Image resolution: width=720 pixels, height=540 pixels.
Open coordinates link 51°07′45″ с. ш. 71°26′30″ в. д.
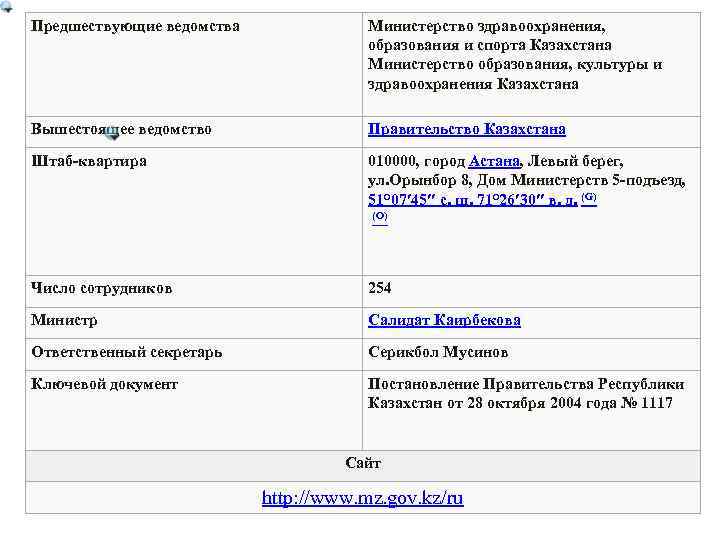[x=472, y=200]
